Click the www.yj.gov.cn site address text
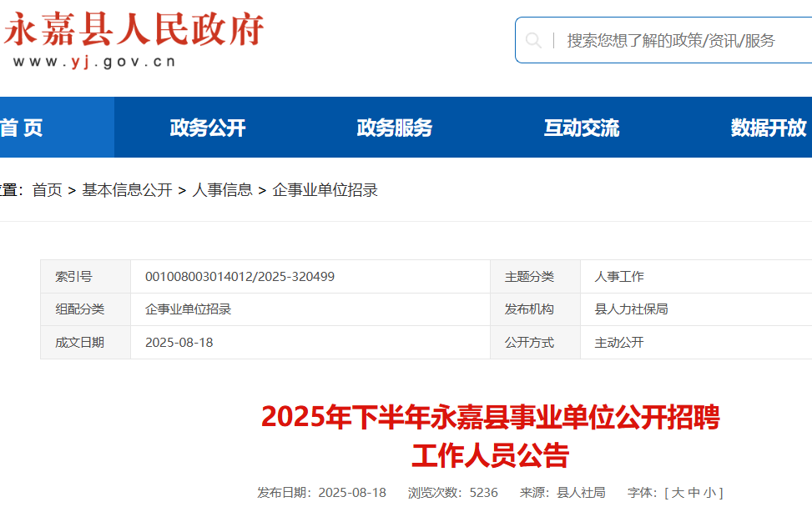The width and height of the screenshot is (812, 512). pos(94,62)
